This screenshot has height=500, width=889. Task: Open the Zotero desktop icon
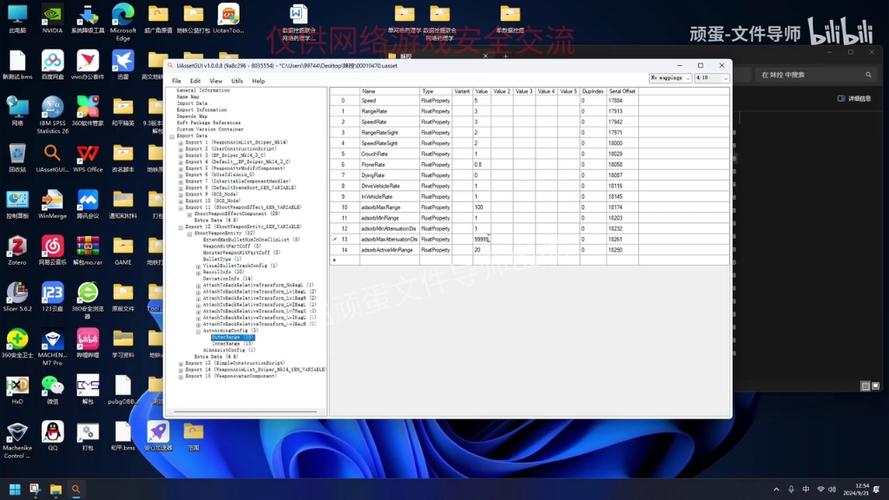click(17, 251)
